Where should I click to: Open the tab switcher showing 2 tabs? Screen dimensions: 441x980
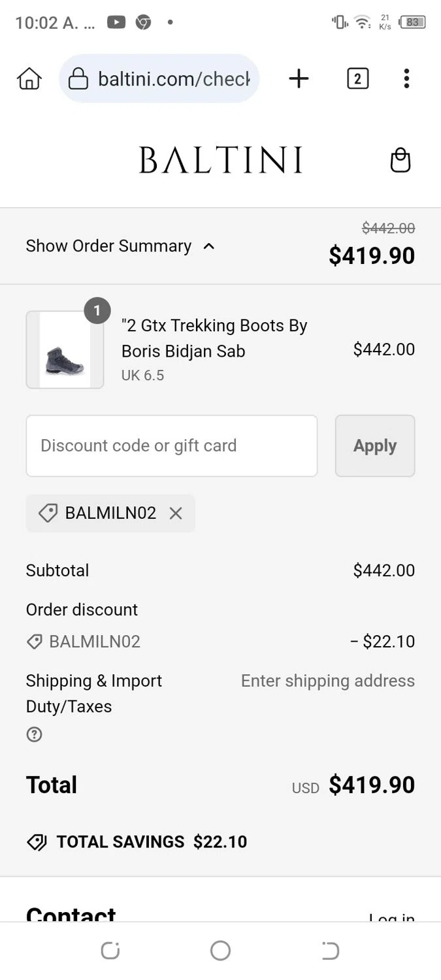(x=357, y=79)
